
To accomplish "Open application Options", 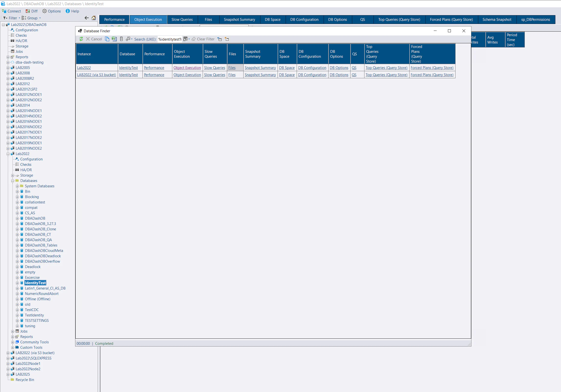I will point(52,11).
